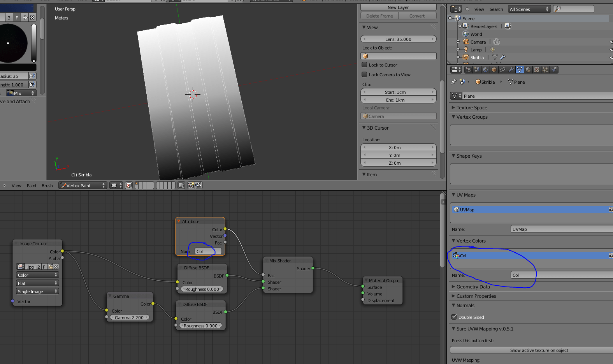This screenshot has width=613, height=364.
Task: Open the Render properties tab camera icon
Action: pyautogui.click(x=469, y=70)
